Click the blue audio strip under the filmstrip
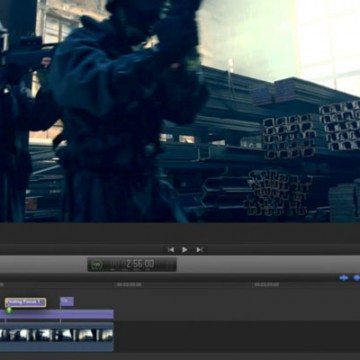 pyautogui.click(x=57, y=346)
